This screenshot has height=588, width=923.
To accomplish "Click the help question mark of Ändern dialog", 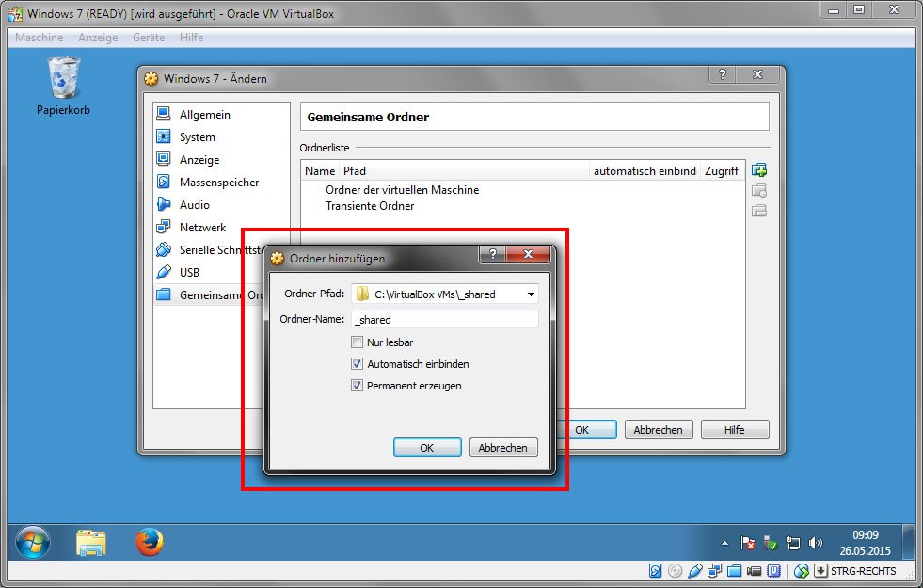I will coord(723,74).
